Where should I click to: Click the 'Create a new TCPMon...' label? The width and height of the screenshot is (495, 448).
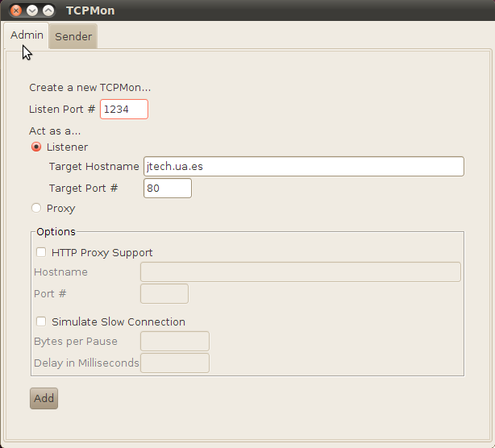tap(90, 87)
